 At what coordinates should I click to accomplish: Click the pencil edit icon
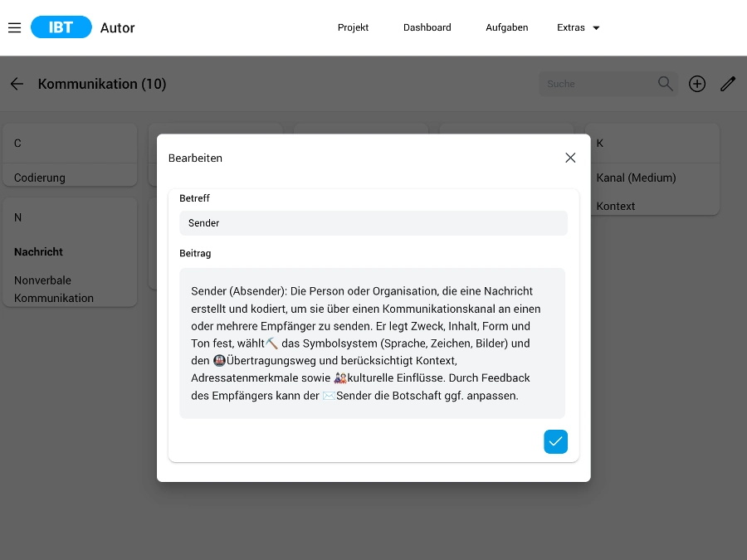click(x=728, y=84)
